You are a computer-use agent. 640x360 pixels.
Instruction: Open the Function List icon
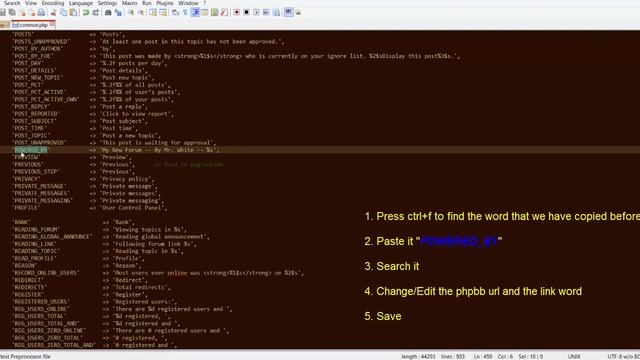pos(224,13)
